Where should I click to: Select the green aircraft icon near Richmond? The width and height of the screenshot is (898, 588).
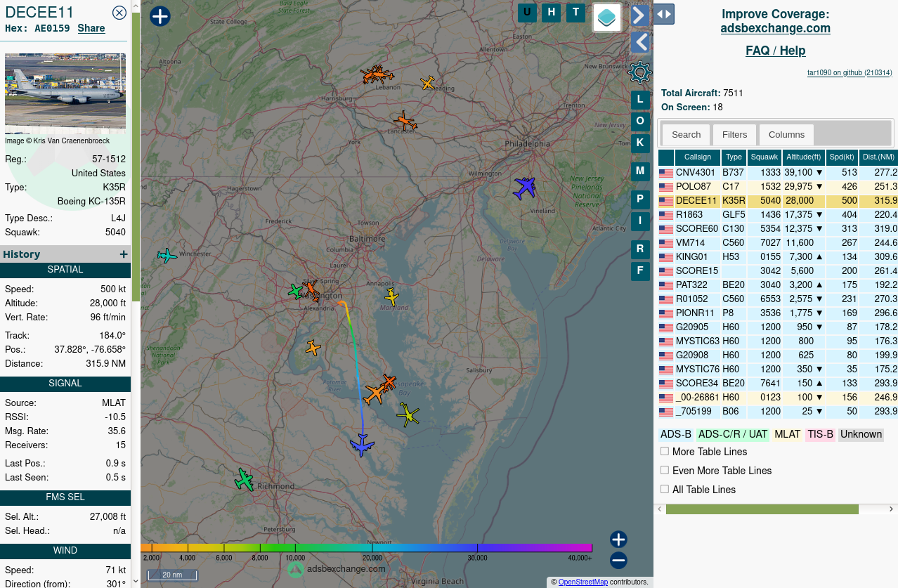coord(244,480)
